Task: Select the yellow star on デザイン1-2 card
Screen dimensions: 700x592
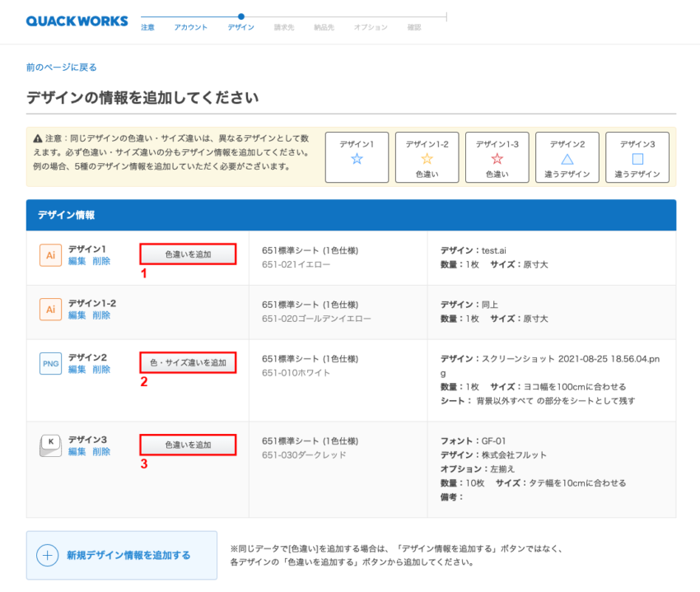Action: 427,158
